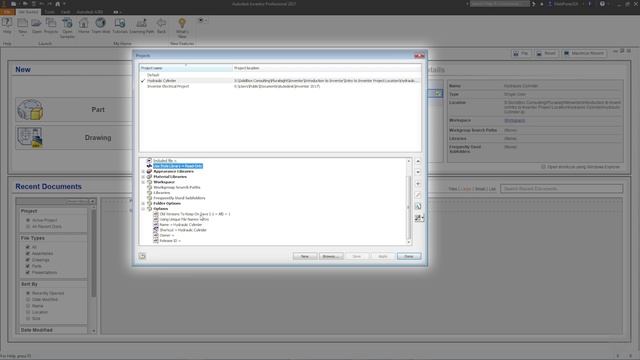The image size is (640, 360).
Task: Open the Tutorials ribbon icon
Action: (x=120, y=24)
